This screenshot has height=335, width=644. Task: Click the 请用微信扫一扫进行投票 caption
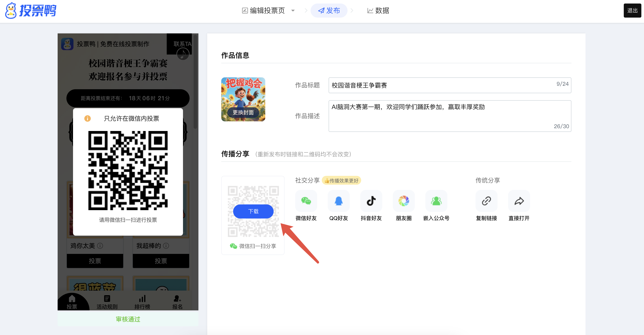point(128,220)
